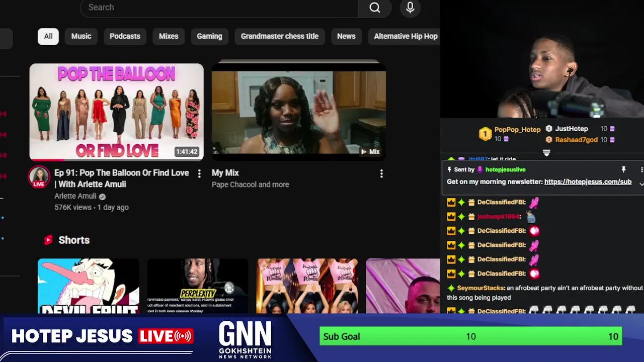Click the verified badge beside Arlette Amuli

(x=102, y=197)
